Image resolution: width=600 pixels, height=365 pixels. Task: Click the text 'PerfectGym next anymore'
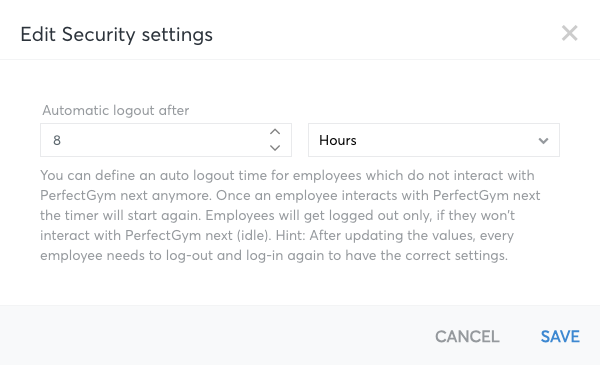pos(126,196)
